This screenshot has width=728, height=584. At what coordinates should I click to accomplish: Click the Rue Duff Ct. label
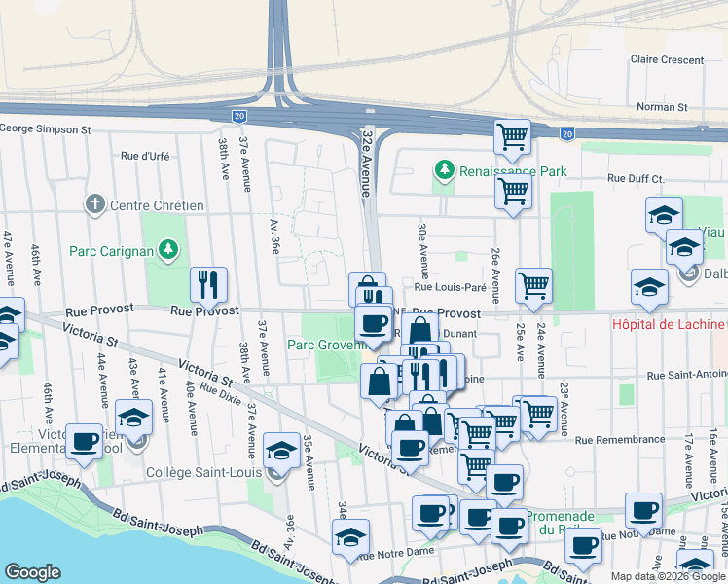637,179
